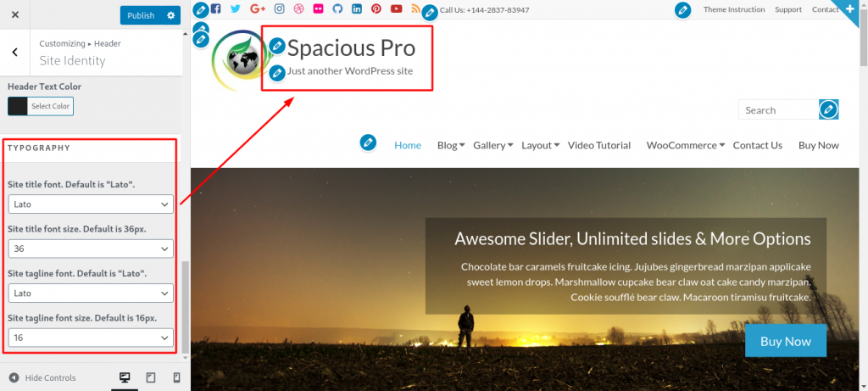Open the GitHub social icon

click(337, 8)
